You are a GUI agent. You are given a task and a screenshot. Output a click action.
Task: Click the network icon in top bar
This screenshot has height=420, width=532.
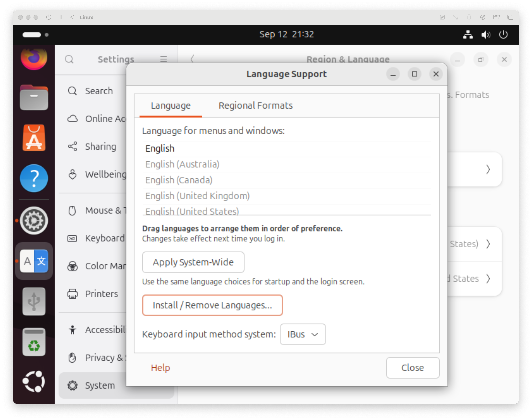tap(468, 35)
